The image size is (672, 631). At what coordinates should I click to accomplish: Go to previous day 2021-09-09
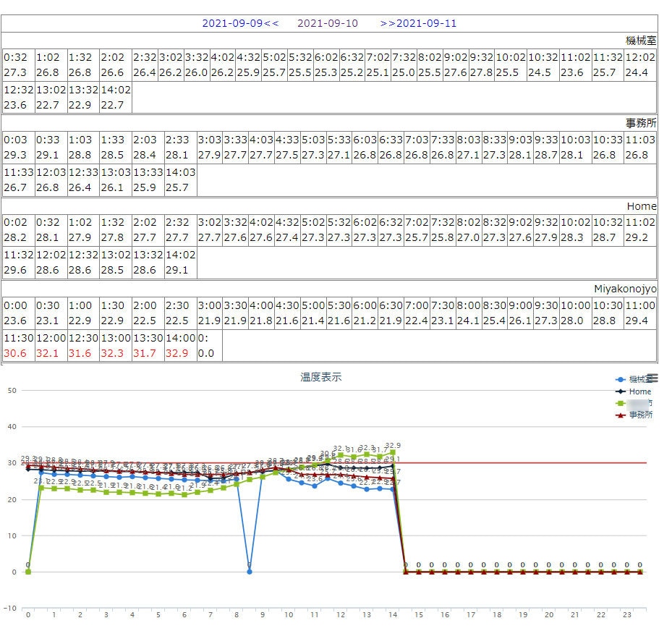tap(240, 23)
